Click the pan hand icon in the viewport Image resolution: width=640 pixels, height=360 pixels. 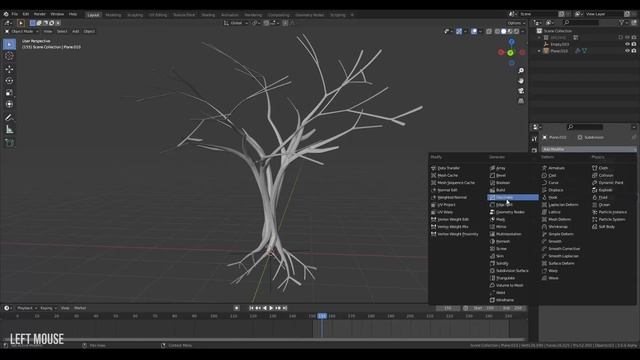(x=521, y=81)
